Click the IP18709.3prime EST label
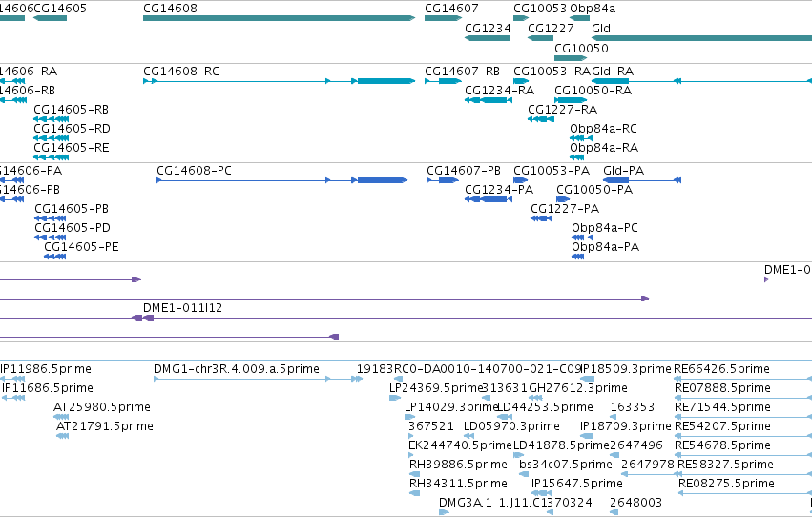812x517 pixels. coord(626,426)
